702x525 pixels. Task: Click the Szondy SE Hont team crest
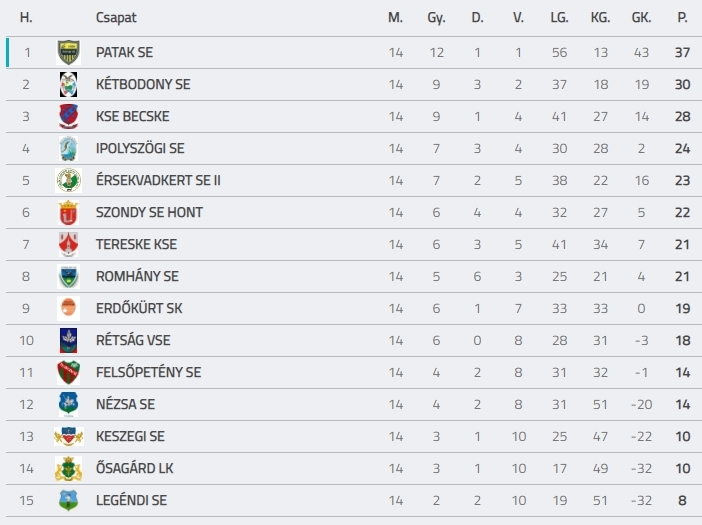(x=68, y=213)
